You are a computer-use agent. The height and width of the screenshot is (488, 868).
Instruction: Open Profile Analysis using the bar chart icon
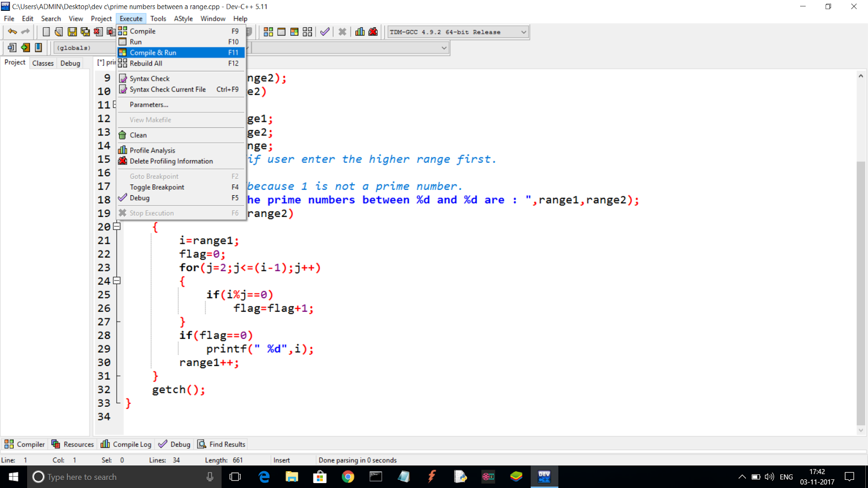(360, 31)
